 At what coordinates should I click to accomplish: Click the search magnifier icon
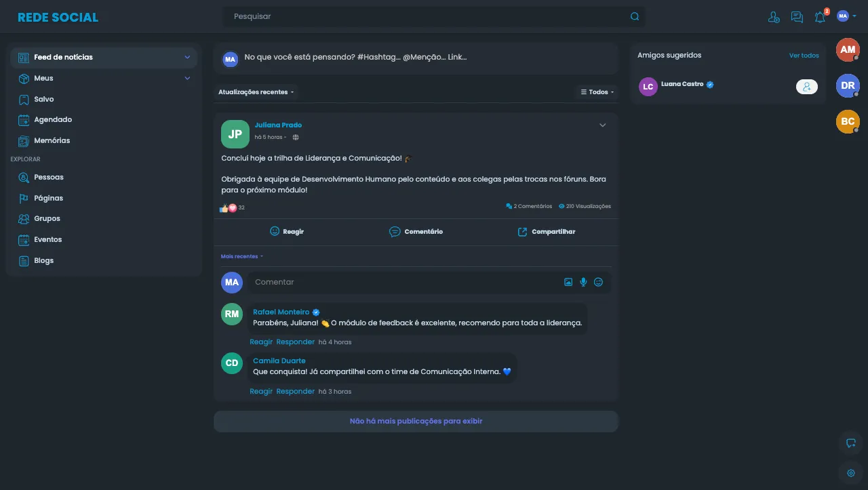click(635, 16)
